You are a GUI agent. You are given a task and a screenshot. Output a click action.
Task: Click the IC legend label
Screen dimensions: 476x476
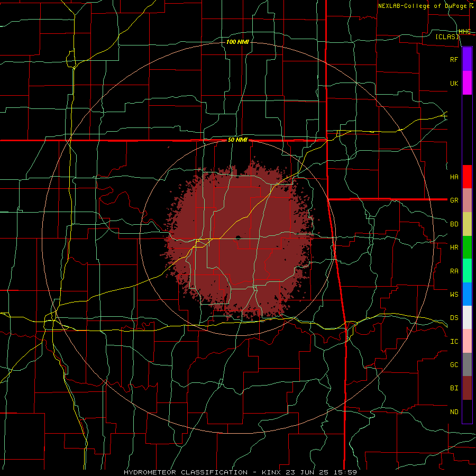coord(454,342)
